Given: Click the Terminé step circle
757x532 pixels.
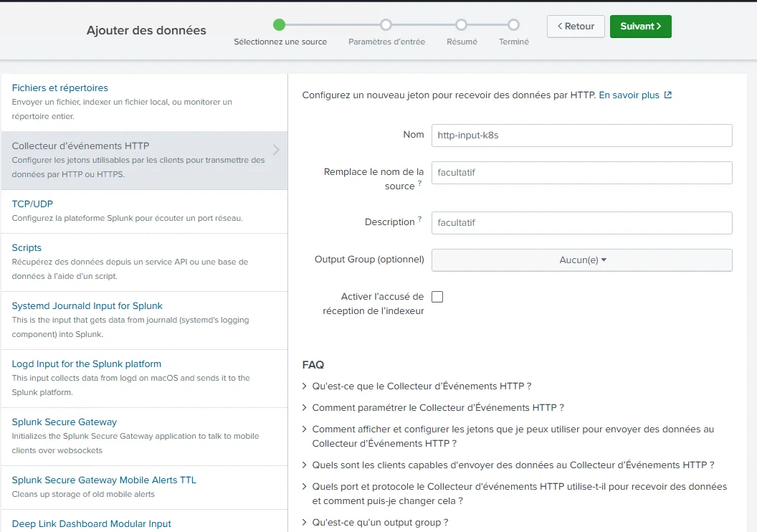Looking at the screenshot, I should click(x=514, y=24).
